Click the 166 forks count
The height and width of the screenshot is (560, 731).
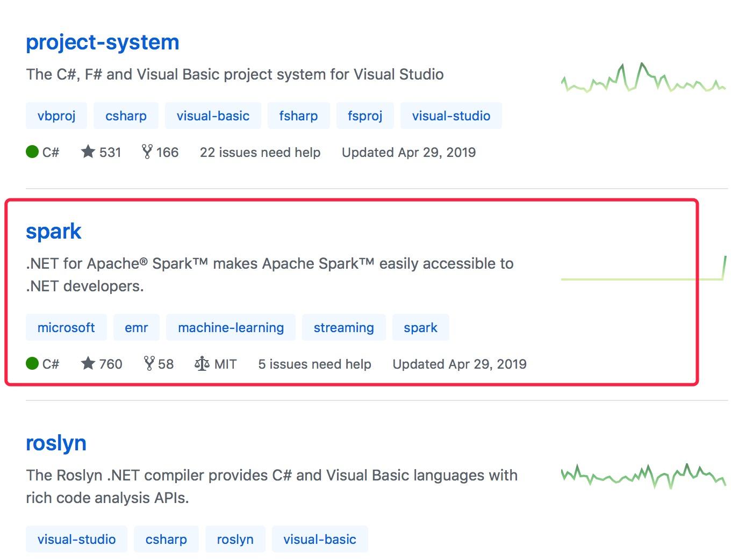[168, 153]
